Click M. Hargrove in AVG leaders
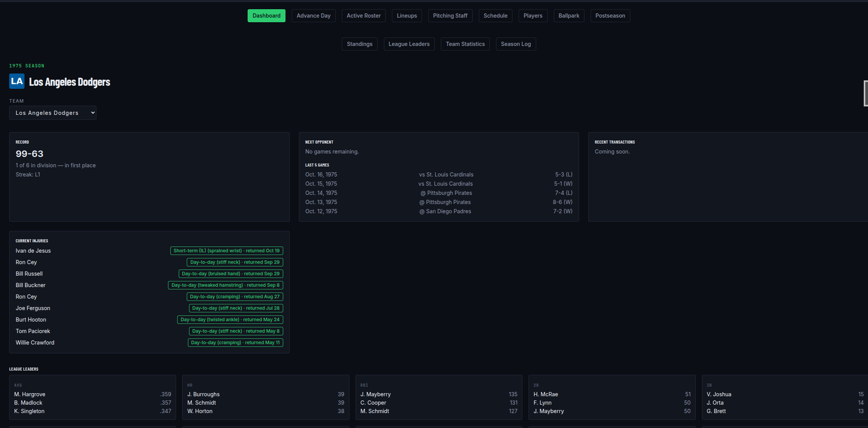This screenshot has height=428, width=868. coord(30,394)
